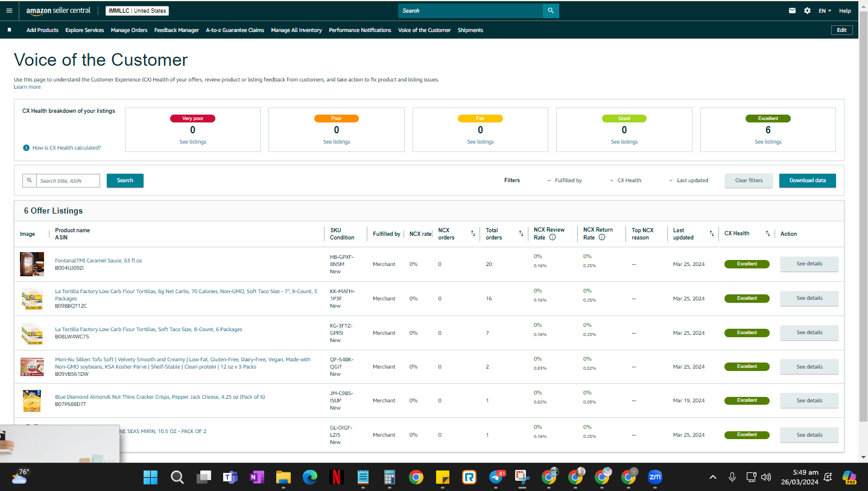Click the top Seller Central search field

[470, 11]
